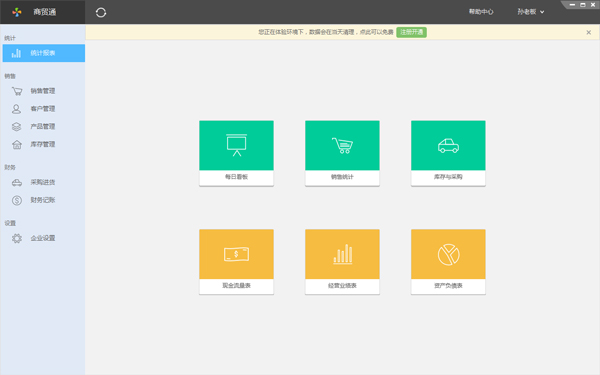Viewport: 600px width, 375px height.
Task: Open the 帮助中心 help center link
Action: point(481,12)
